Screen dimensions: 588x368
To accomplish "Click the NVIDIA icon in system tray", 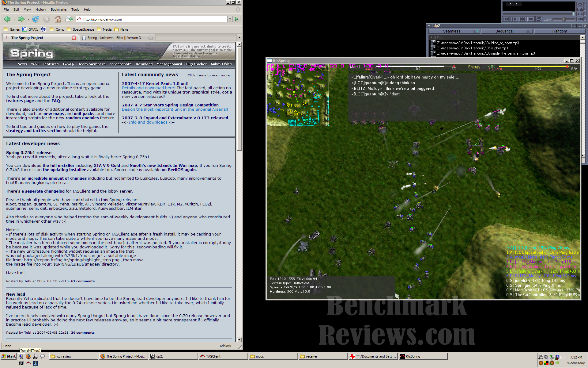I will pyautogui.click(x=558, y=363).
